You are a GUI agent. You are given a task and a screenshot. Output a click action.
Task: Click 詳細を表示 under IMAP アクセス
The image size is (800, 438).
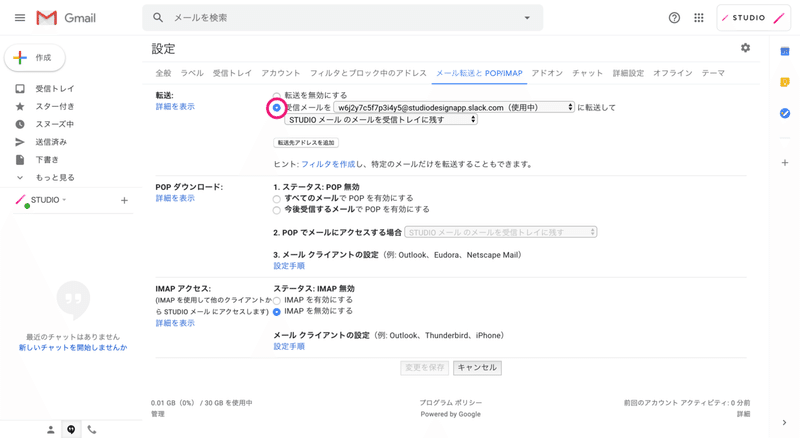point(175,323)
